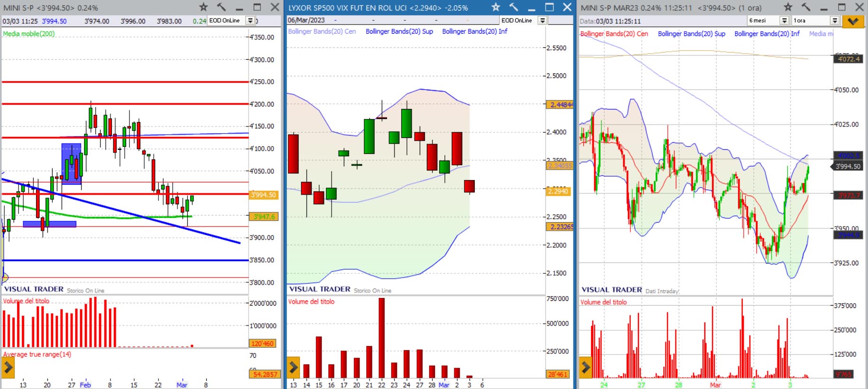The width and height of the screenshot is (868, 389).
Task: Click 'Bollinger Bands(20) Inf' legend in MAR23 chart
Action: [767, 34]
